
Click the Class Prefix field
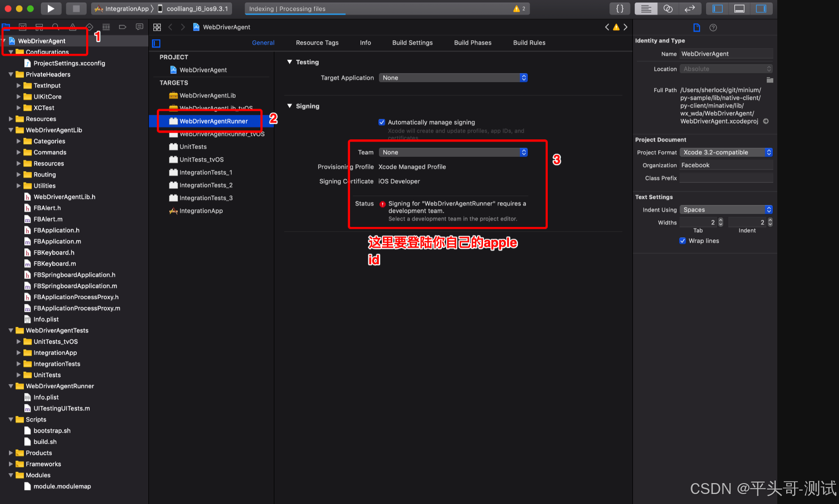726,178
